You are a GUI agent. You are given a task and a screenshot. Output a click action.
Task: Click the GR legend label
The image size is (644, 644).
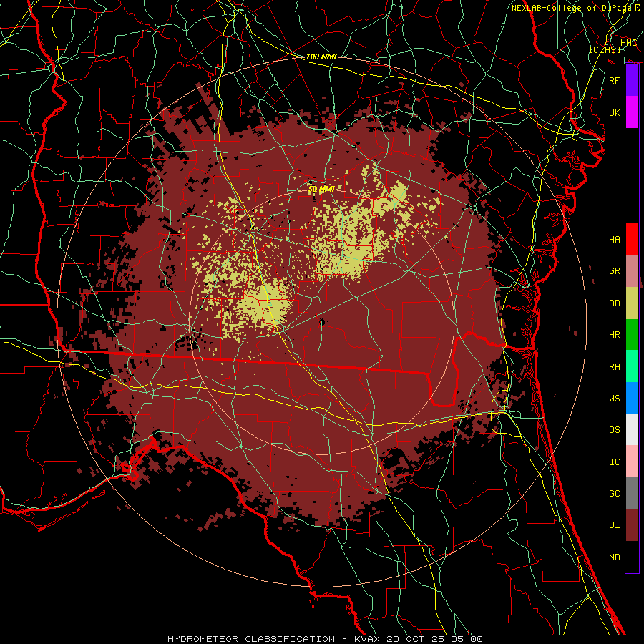[614, 271]
